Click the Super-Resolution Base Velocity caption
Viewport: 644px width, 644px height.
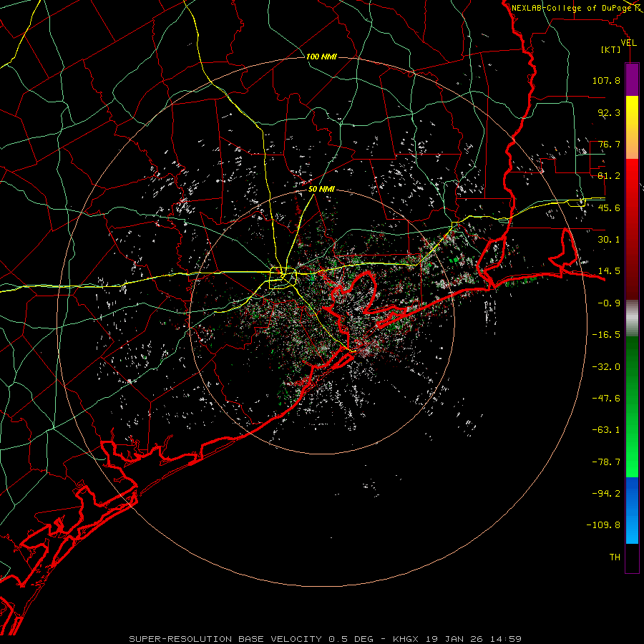pos(326,639)
